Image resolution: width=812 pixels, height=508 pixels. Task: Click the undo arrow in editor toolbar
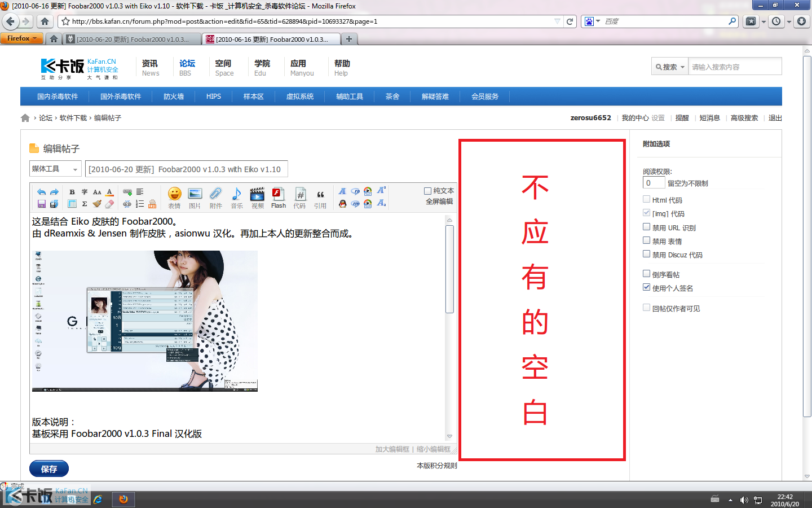click(x=41, y=192)
